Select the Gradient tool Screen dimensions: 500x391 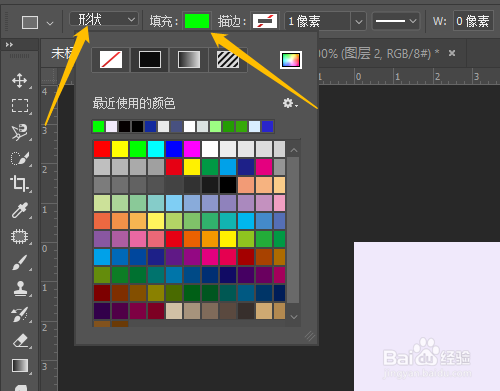click(20, 366)
